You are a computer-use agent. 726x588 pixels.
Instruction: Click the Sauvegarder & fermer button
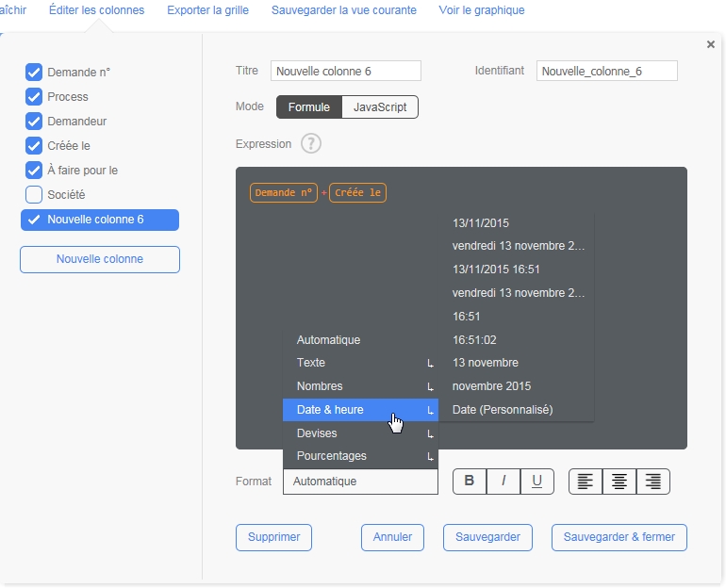(619, 537)
